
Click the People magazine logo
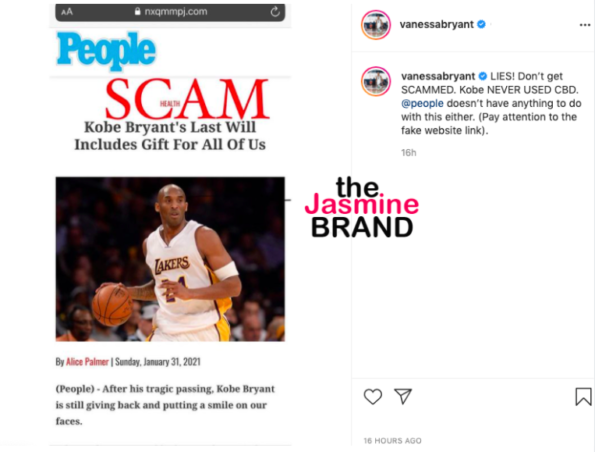(106, 50)
